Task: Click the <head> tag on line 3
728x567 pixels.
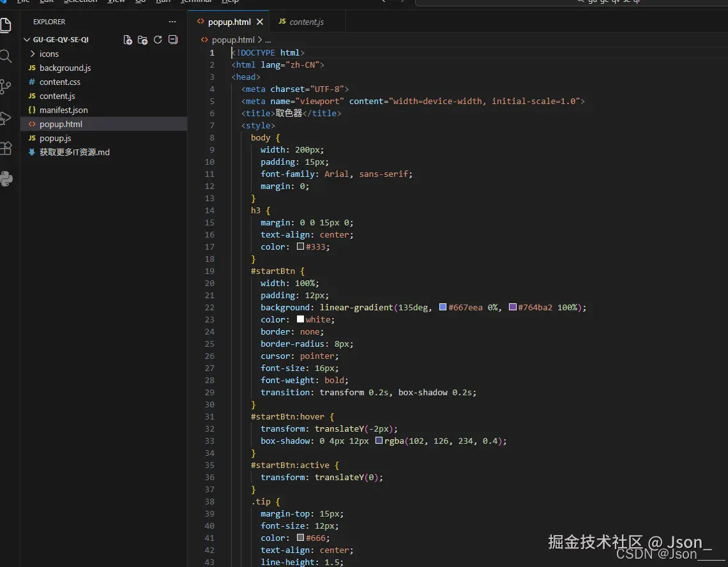Action: (246, 77)
